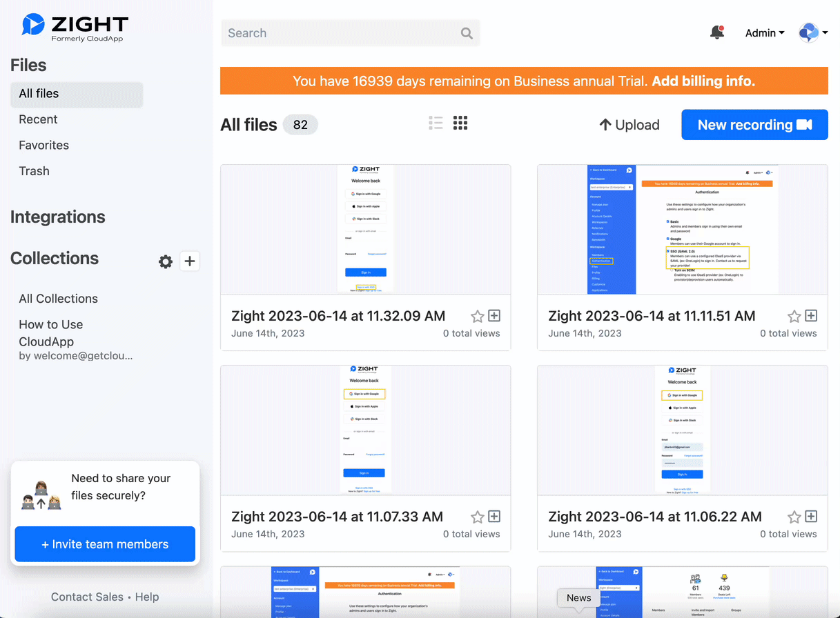Open the Trash
This screenshot has width=840, height=618.
pyautogui.click(x=35, y=171)
